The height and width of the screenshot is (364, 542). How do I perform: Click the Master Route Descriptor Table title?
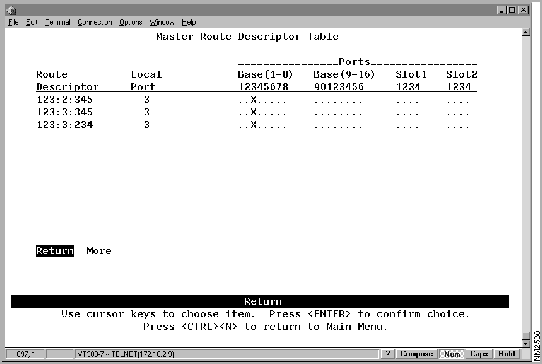[247, 36]
